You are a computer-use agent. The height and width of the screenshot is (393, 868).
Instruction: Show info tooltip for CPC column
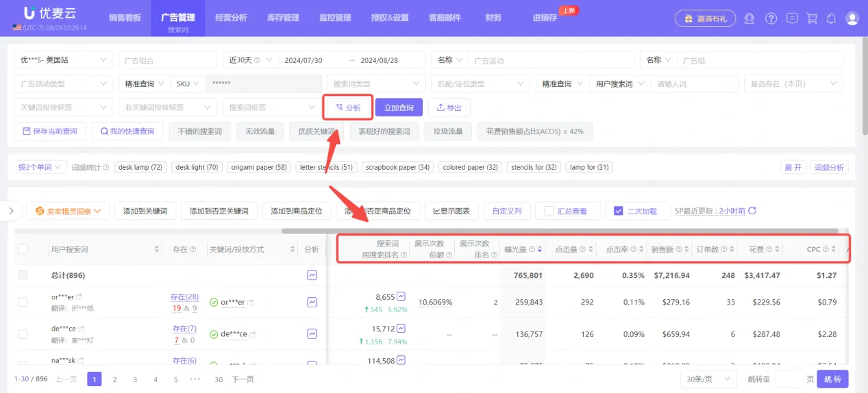point(826,250)
